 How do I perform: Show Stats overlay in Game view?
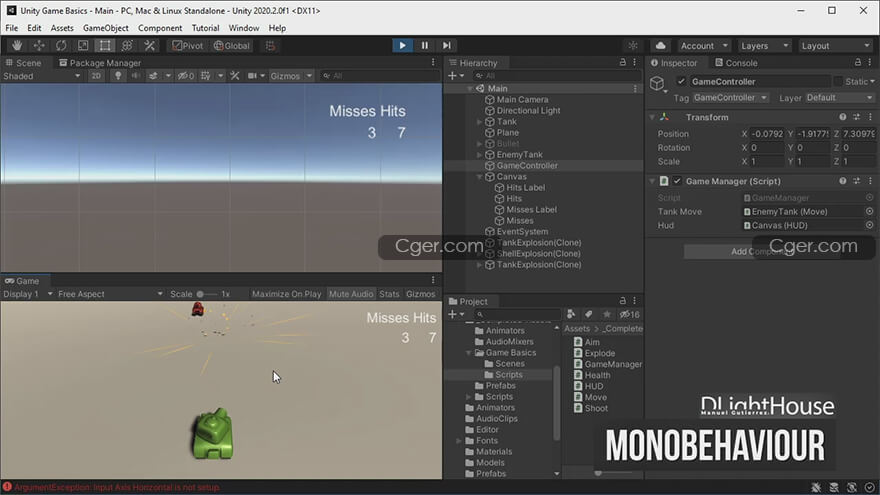tap(389, 294)
